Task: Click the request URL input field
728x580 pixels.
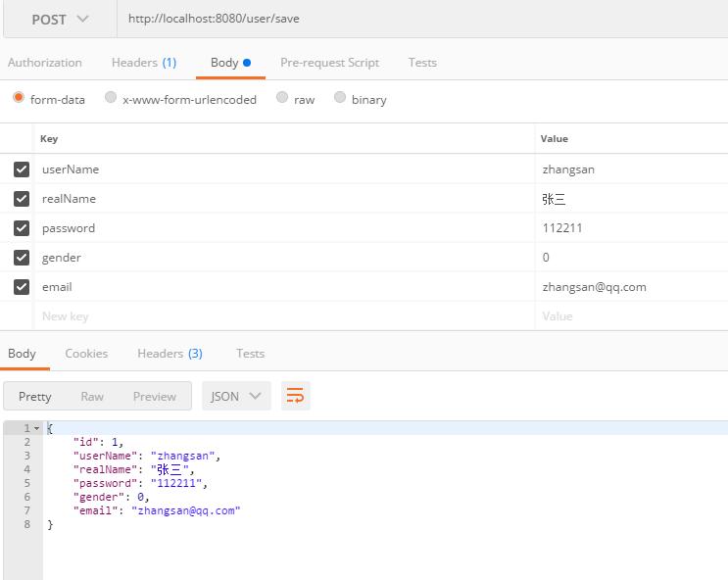Action: [x=421, y=20]
